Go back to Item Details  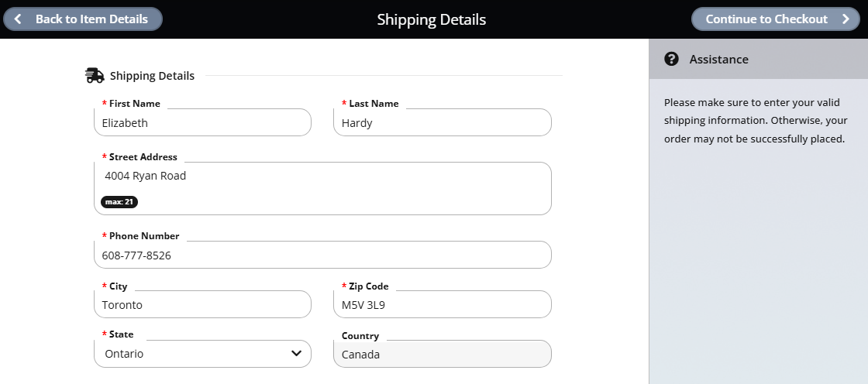tap(83, 19)
